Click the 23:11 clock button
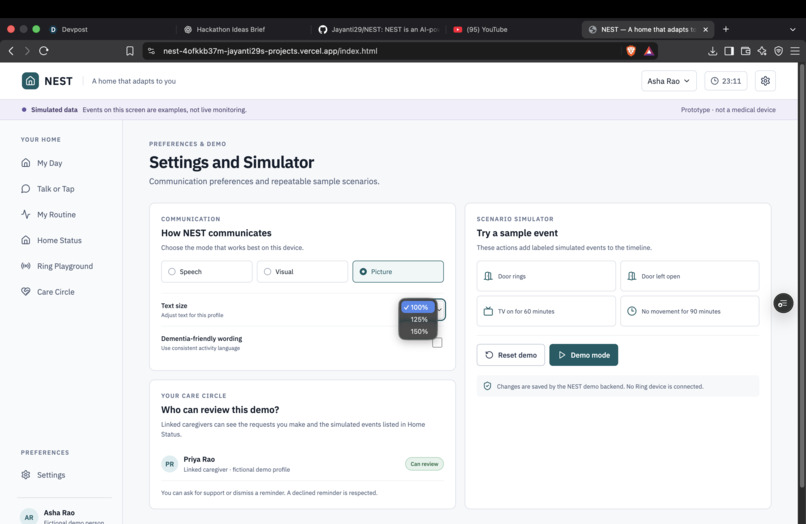 coord(725,81)
